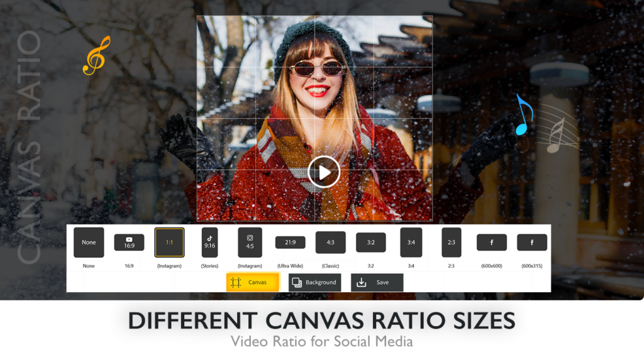The image size is (644, 362).
Task: Pick the 2:3 canvas ratio
Action: 451,243
